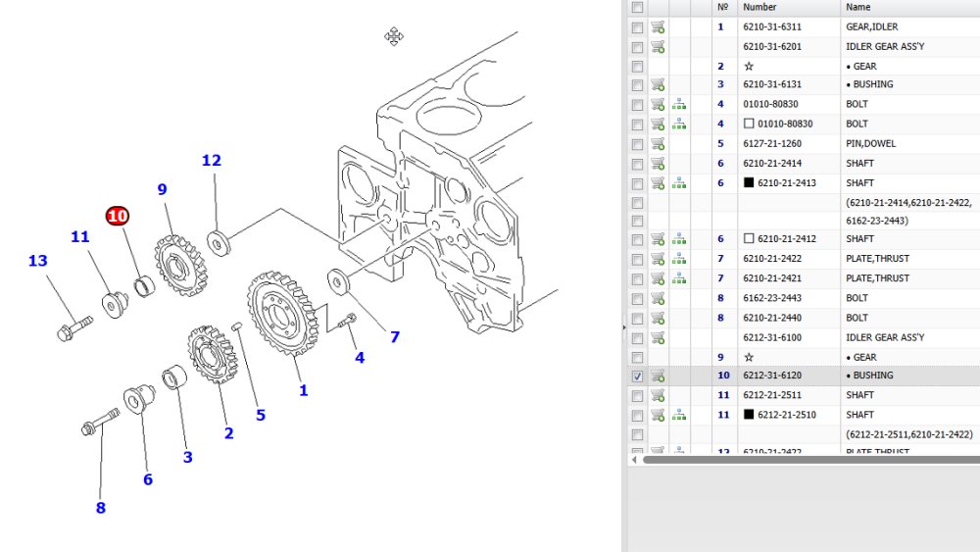Viewport: 980px width, 552px height.
Task: Click the parts table horizontal scrollbar thumb
Action: (811, 460)
